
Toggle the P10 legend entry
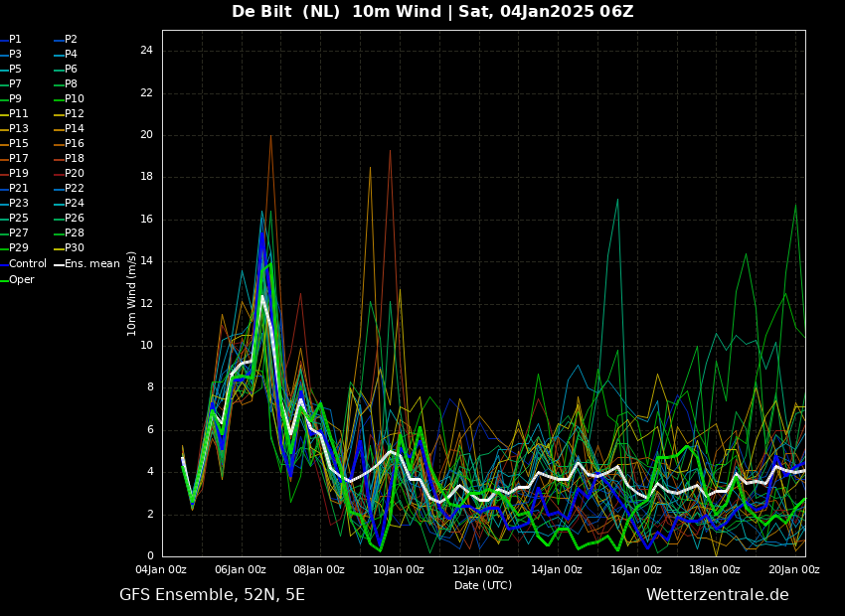pyautogui.click(x=75, y=99)
